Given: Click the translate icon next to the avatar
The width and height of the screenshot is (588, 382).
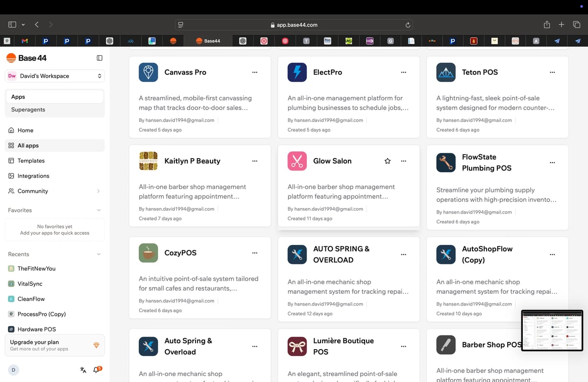Looking at the screenshot, I should [x=83, y=370].
